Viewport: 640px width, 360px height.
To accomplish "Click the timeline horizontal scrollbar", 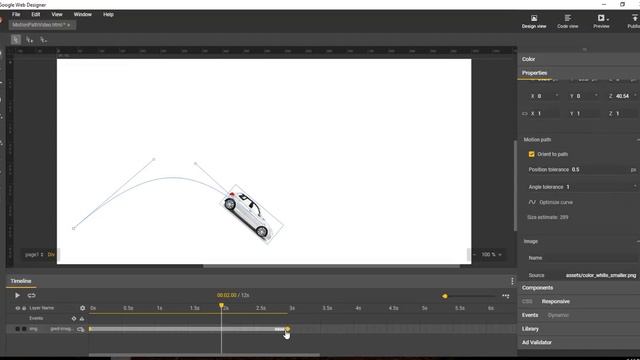I will click(204, 355).
